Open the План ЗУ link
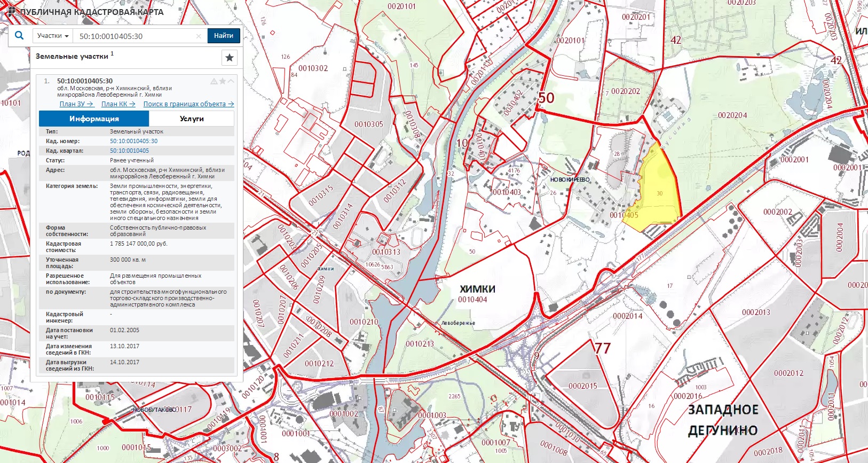The height and width of the screenshot is (463, 868). [x=76, y=104]
